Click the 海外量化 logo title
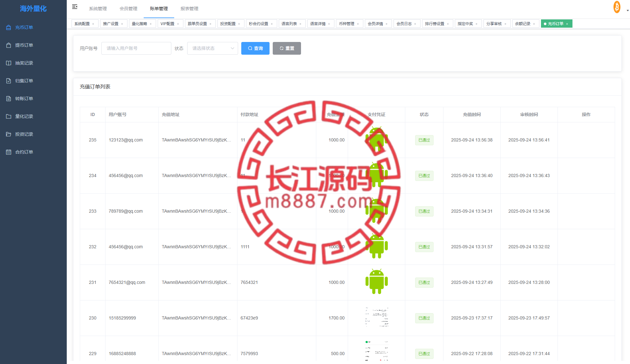 [33, 9]
